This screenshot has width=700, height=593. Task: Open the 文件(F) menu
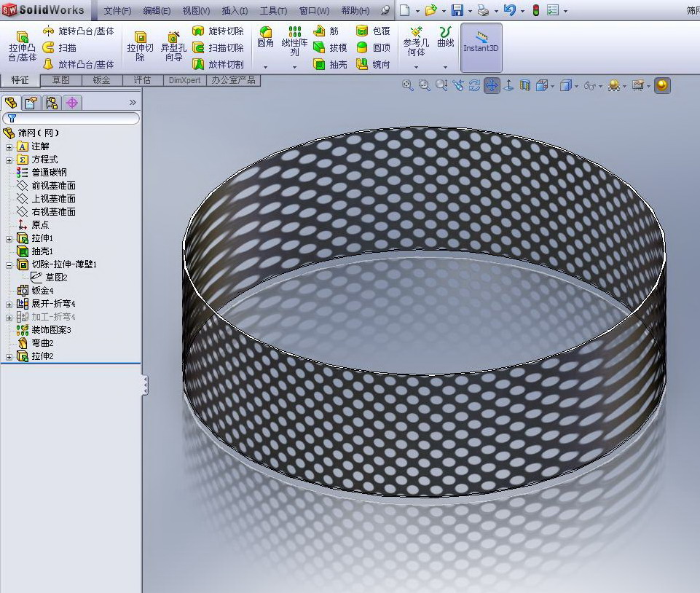coord(117,11)
